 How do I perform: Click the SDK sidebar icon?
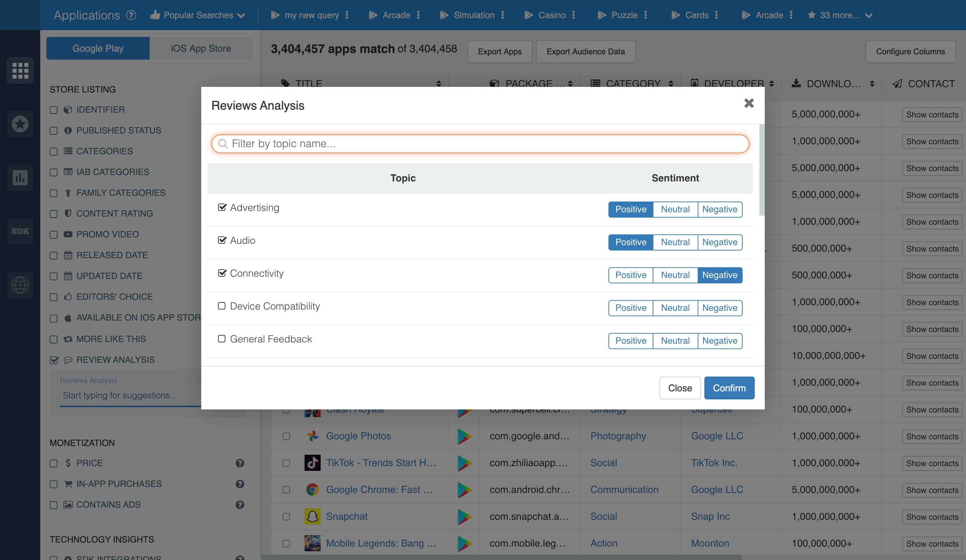click(20, 231)
